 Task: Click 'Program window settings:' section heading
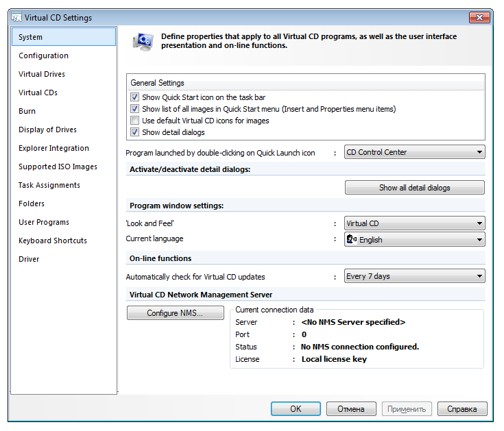176,206
